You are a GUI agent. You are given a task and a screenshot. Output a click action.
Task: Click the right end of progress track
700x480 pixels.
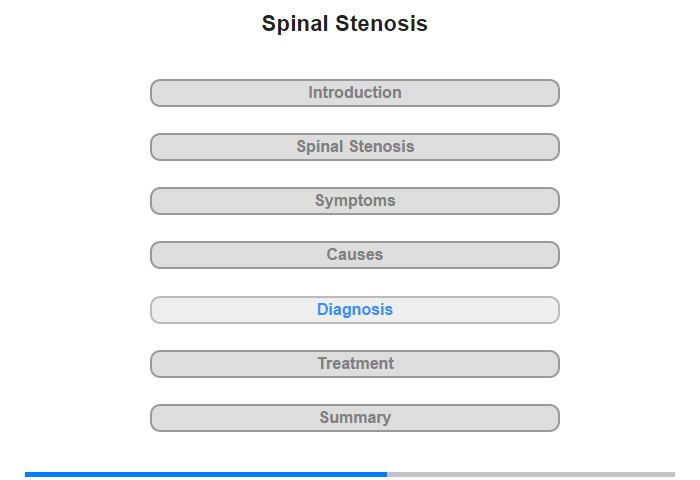672,474
